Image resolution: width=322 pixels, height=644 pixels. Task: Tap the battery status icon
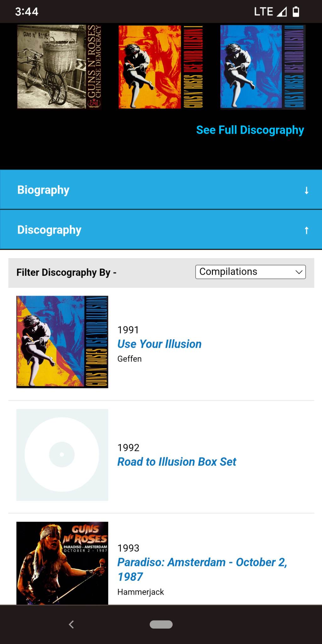tap(296, 12)
